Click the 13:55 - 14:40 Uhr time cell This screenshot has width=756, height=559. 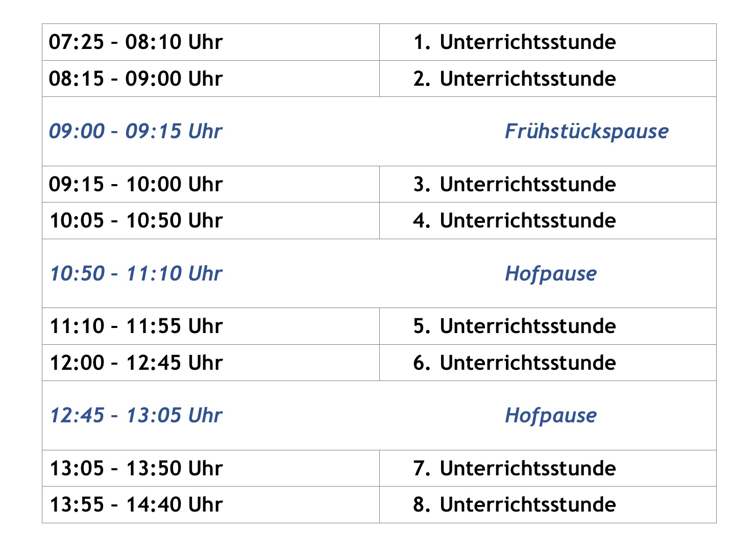(136, 504)
